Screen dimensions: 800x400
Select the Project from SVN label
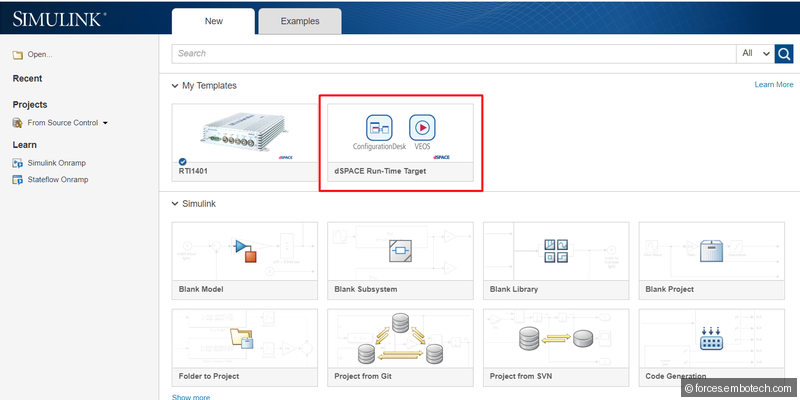pyautogui.click(x=521, y=377)
